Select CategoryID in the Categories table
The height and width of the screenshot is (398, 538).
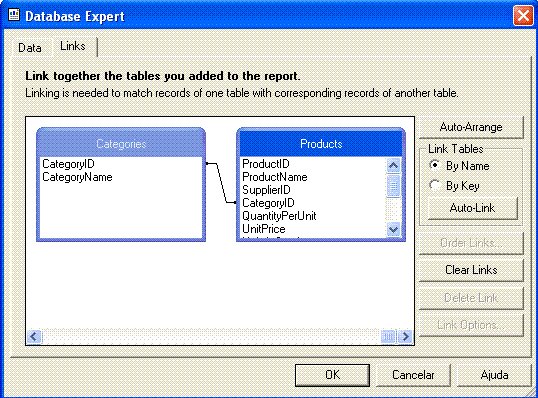[x=68, y=164]
